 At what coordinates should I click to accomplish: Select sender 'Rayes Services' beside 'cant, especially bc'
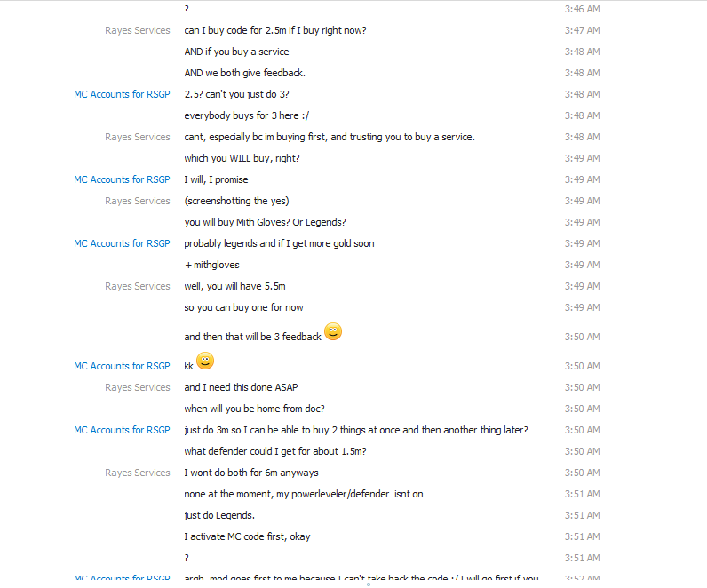tap(138, 137)
